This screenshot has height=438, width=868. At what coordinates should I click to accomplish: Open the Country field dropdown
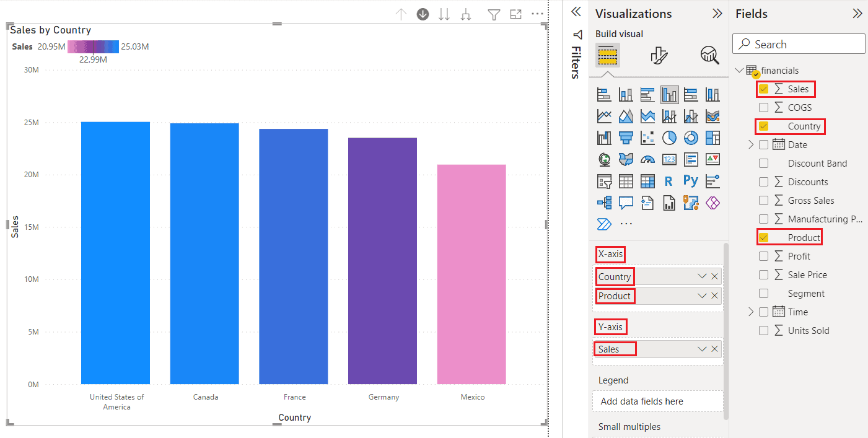click(x=701, y=276)
